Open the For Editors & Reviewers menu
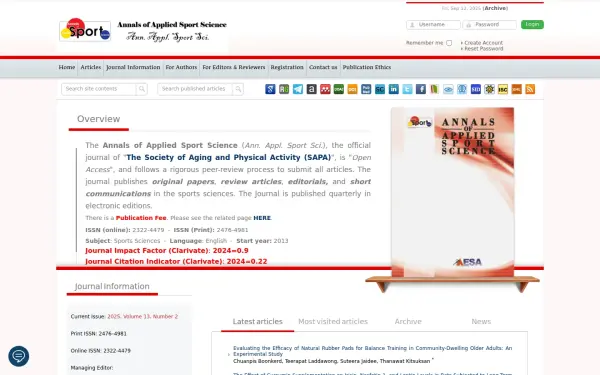Viewport: 600px width, 375px height. click(234, 67)
